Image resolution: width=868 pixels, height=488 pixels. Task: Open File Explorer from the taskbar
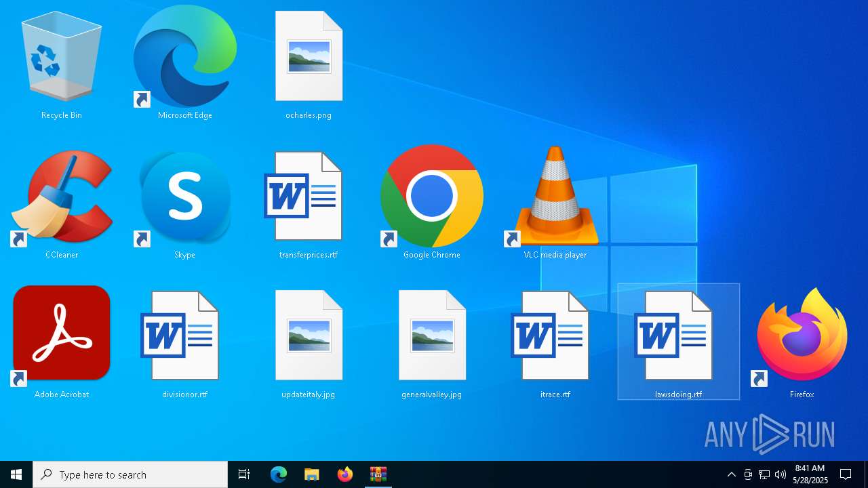point(312,474)
